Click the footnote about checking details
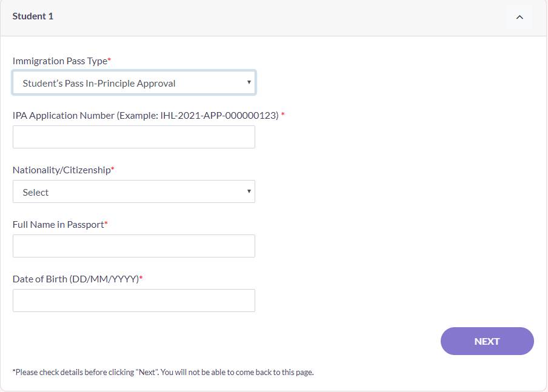Viewport: 548px width, 392px height. coord(162,372)
